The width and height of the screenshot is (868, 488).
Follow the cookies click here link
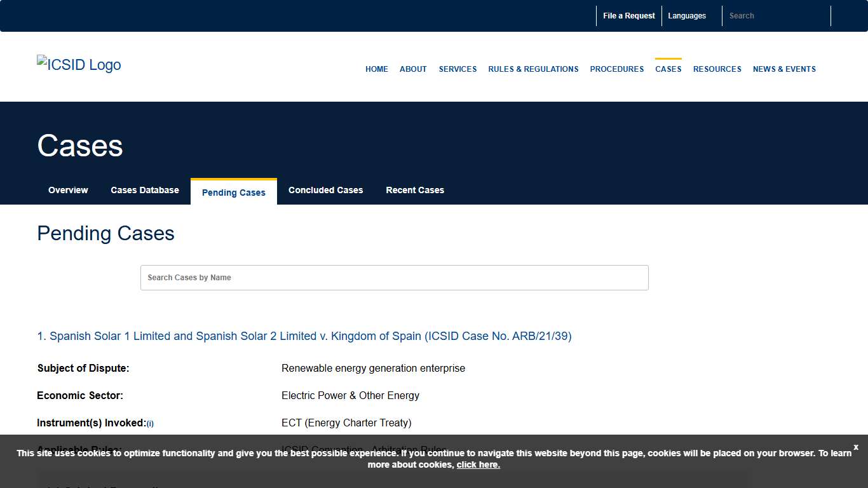click(478, 464)
